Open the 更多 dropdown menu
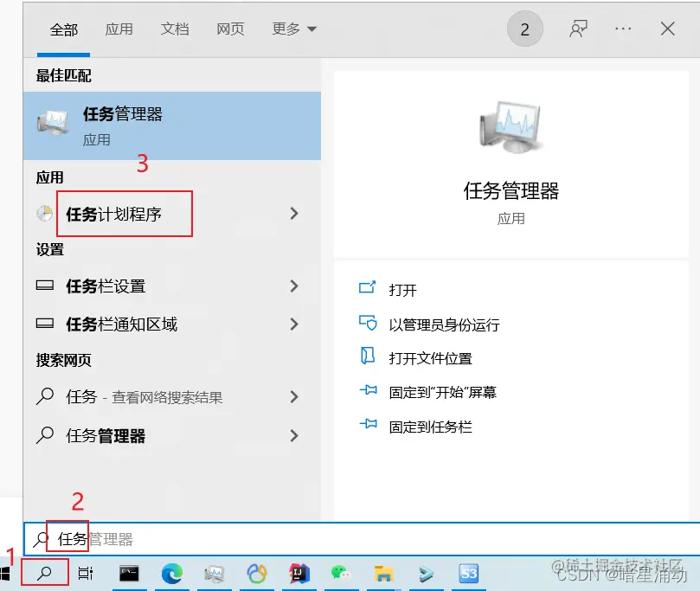 coord(287,28)
